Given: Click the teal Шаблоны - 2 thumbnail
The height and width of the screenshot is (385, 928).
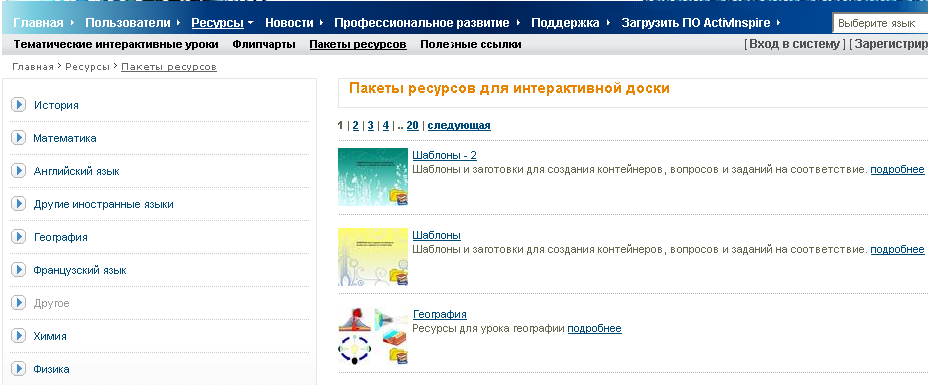Looking at the screenshot, I should tap(373, 177).
